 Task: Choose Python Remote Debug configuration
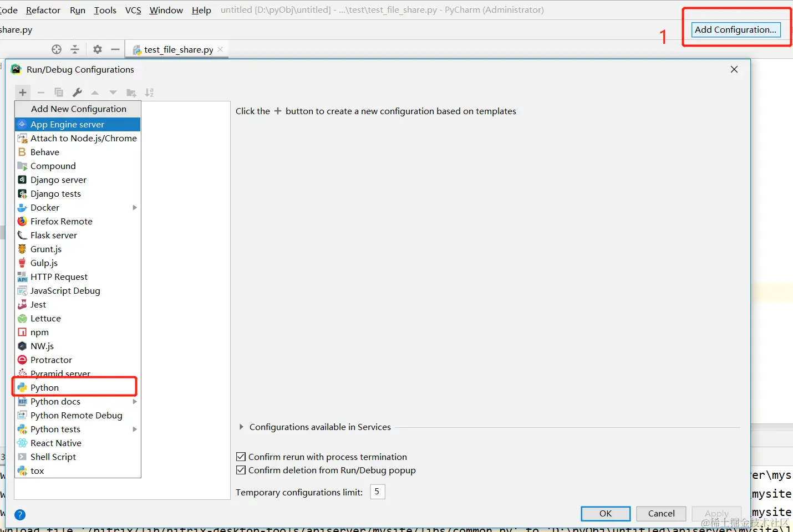point(78,415)
